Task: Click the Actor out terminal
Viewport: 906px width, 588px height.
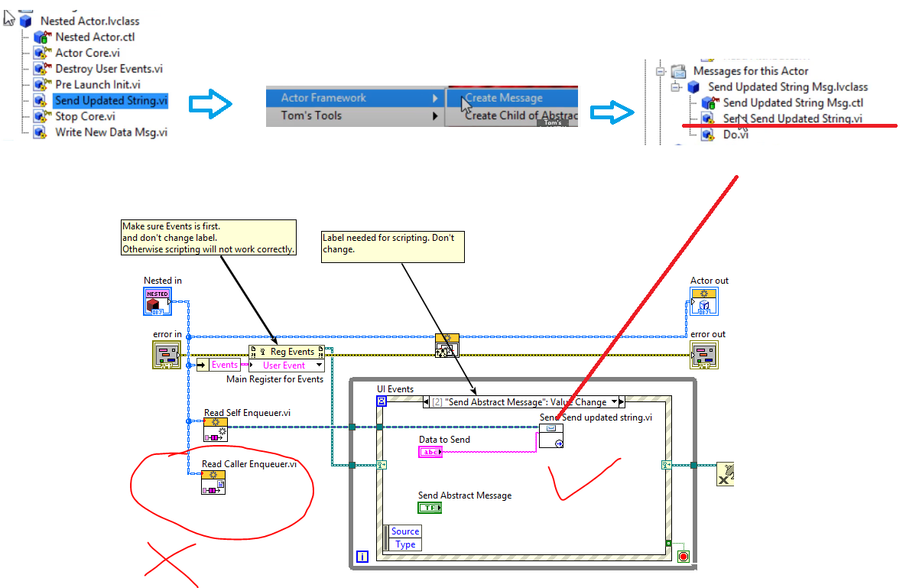Action: point(703,301)
